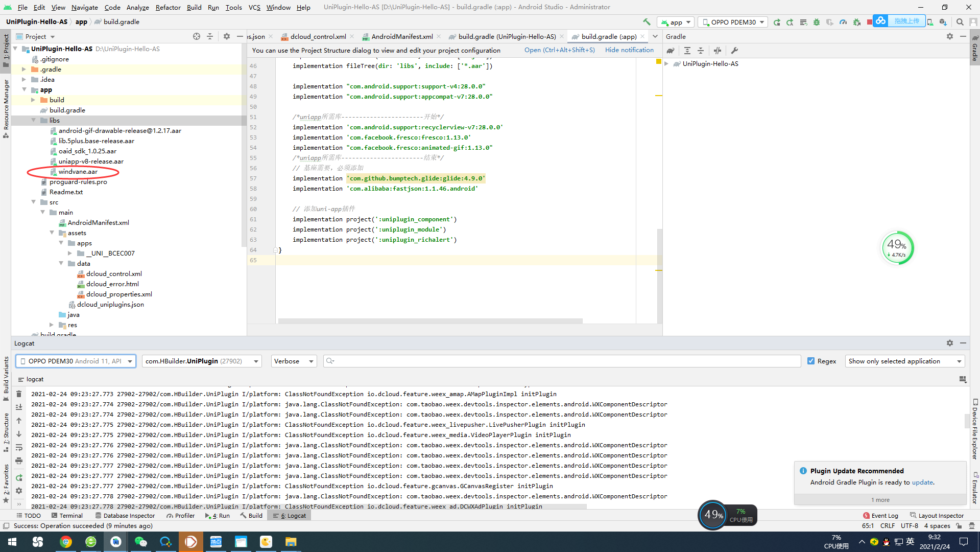Restart logcat using green refresh icon
Image resolution: width=980 pixels, height=552 pixels.
point(19,477)
